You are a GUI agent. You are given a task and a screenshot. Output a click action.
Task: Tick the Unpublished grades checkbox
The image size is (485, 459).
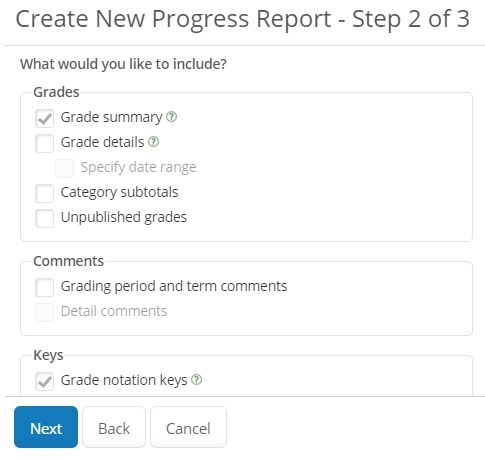(44, 218)
